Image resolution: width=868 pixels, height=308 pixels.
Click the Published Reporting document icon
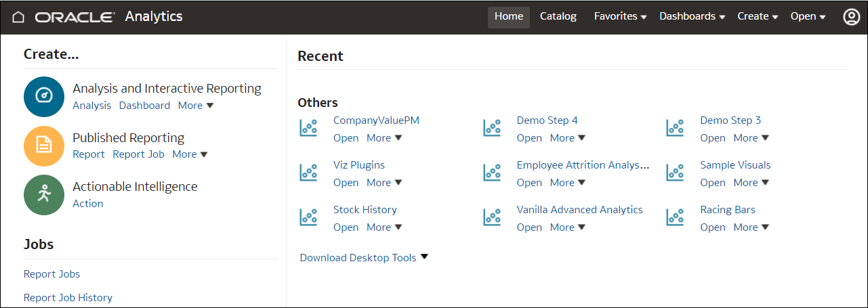tap(43, 146)
